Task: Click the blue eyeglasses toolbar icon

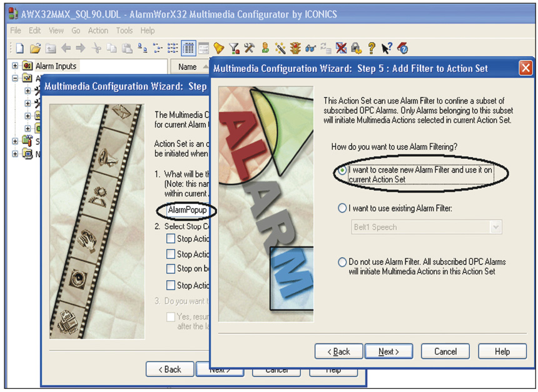Action: click(x=310, y=48)
